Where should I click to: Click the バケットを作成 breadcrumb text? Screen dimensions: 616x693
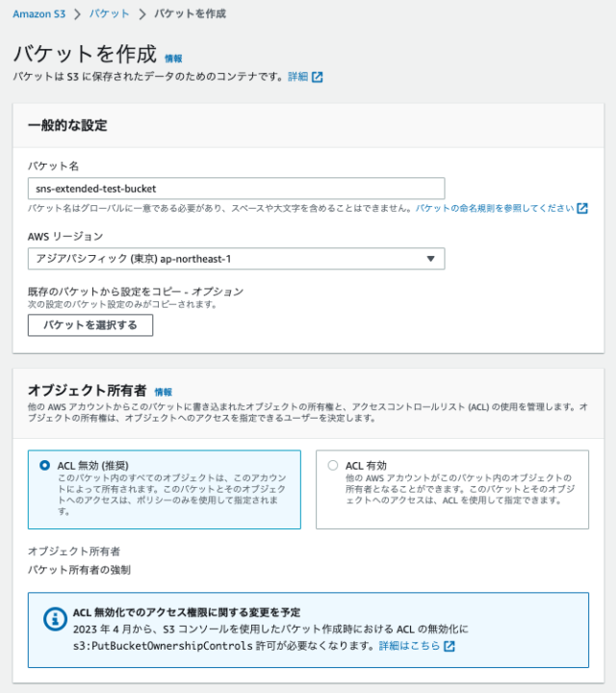190,14
